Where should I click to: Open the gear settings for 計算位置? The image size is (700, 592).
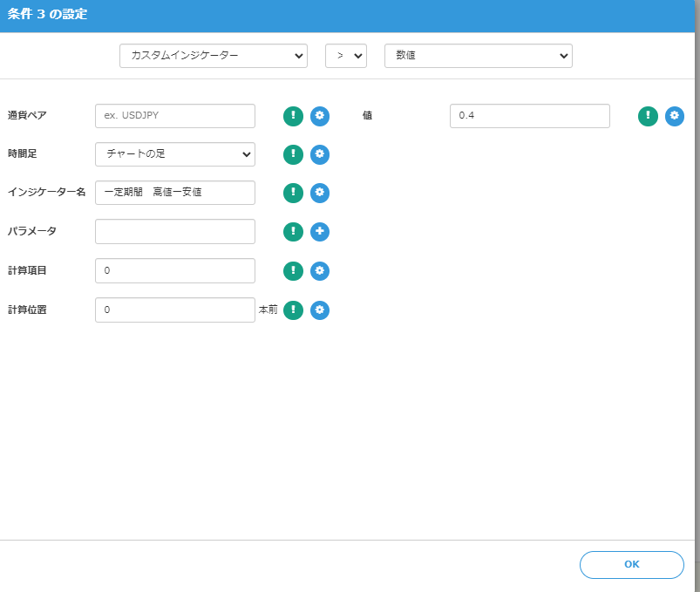point(320,310)
